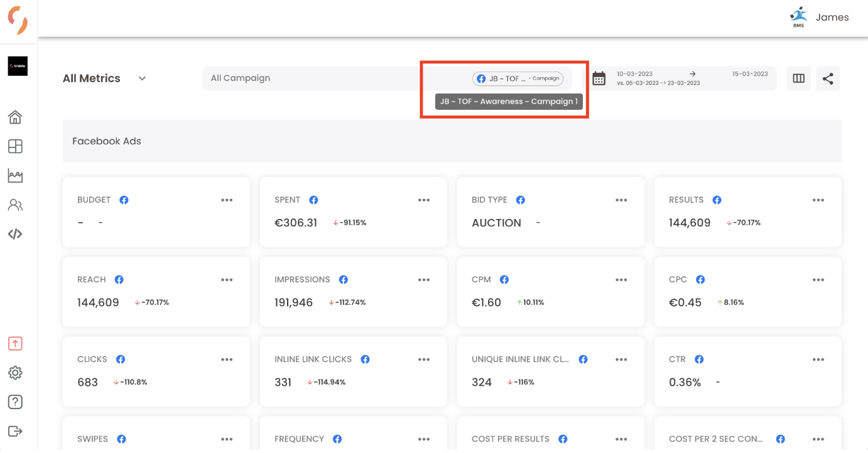Open the area chart analytics sidebar icon
This screenshot has height=453, width=868.
click(15, 176)
